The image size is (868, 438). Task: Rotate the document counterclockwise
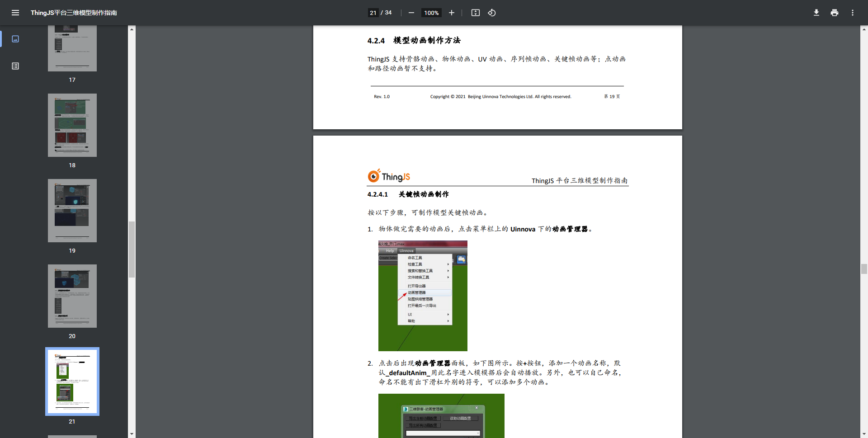click(492, 13)
